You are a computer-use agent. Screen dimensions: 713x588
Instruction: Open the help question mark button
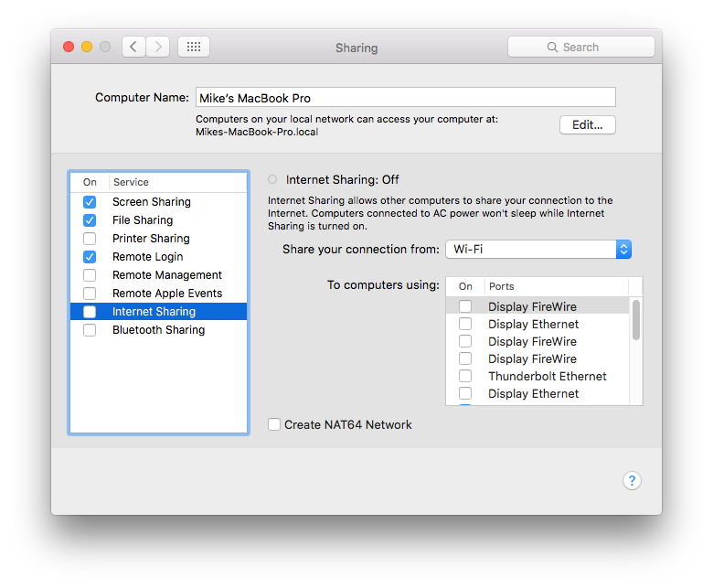[632, 481]
